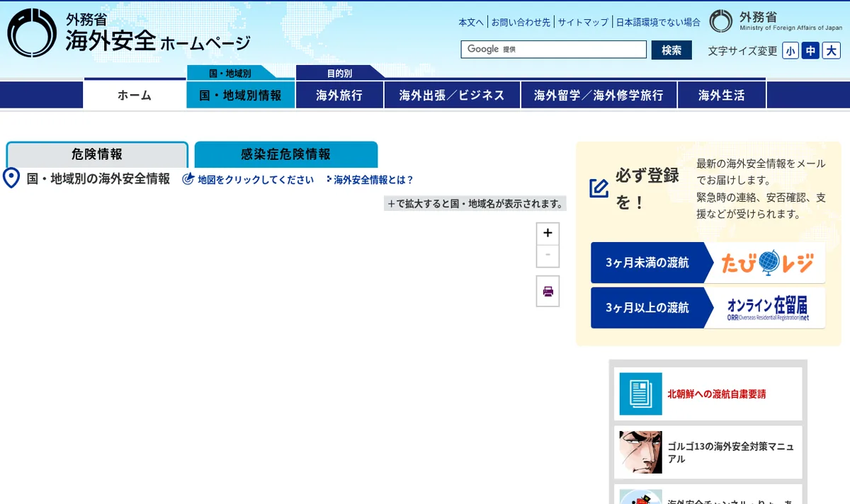
Task: Open ゴルゴ13の海外安全対策マニュアル link
Action: (x=730, y=452)
